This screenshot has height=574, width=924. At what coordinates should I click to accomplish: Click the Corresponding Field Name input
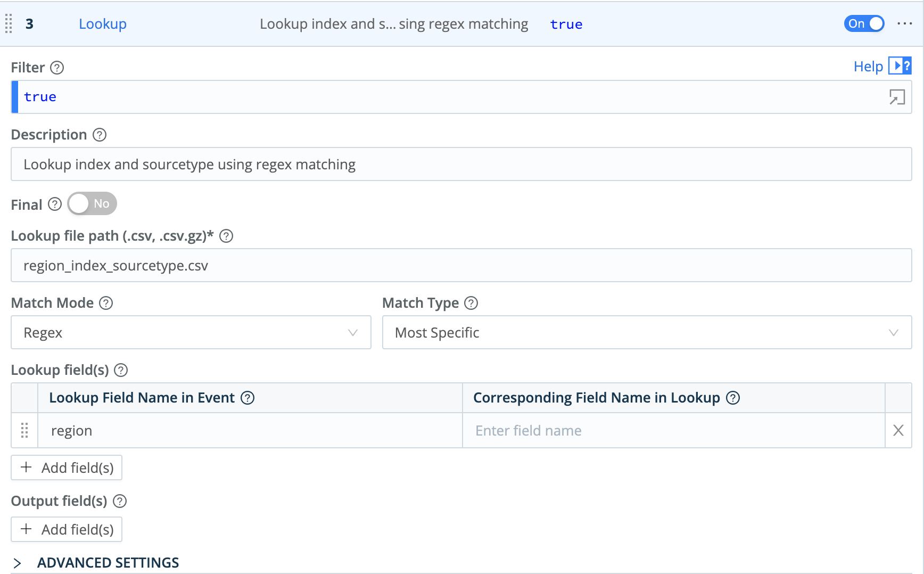[x=673, y=430]
